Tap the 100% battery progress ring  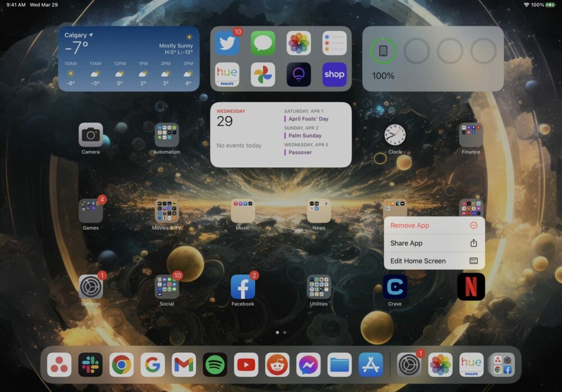point(383,51)
